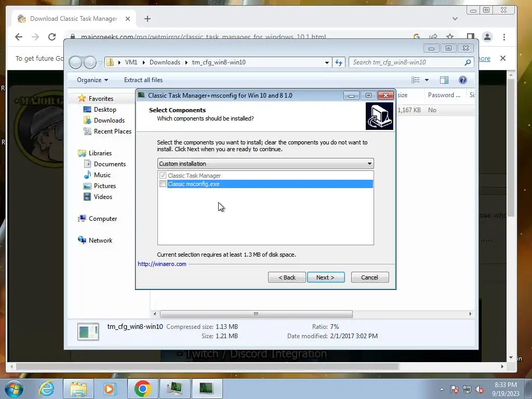Screen dimensions: 532x399
Task: Click tm_cfg_win8-win10 in address breadcrumb
Action: point(219,62)
